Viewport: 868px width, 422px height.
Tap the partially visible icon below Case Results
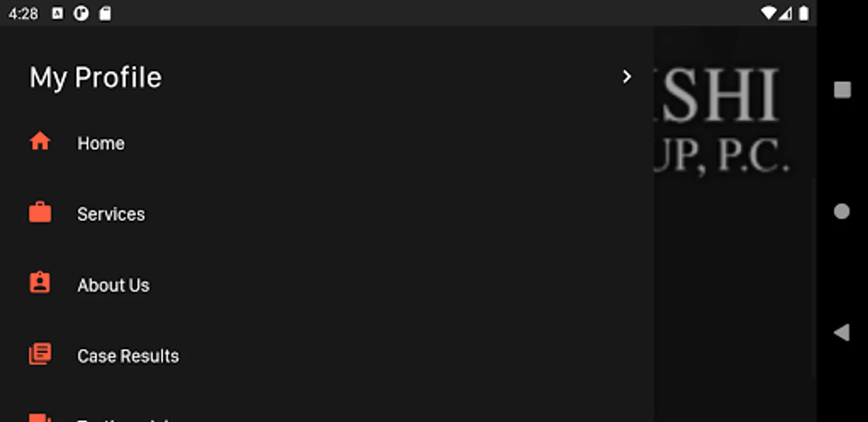[x=40, y=418]
